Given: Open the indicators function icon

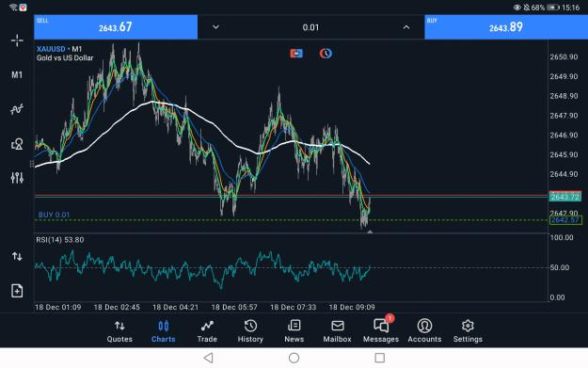Looking at the screenshot, I should point(17,109).
